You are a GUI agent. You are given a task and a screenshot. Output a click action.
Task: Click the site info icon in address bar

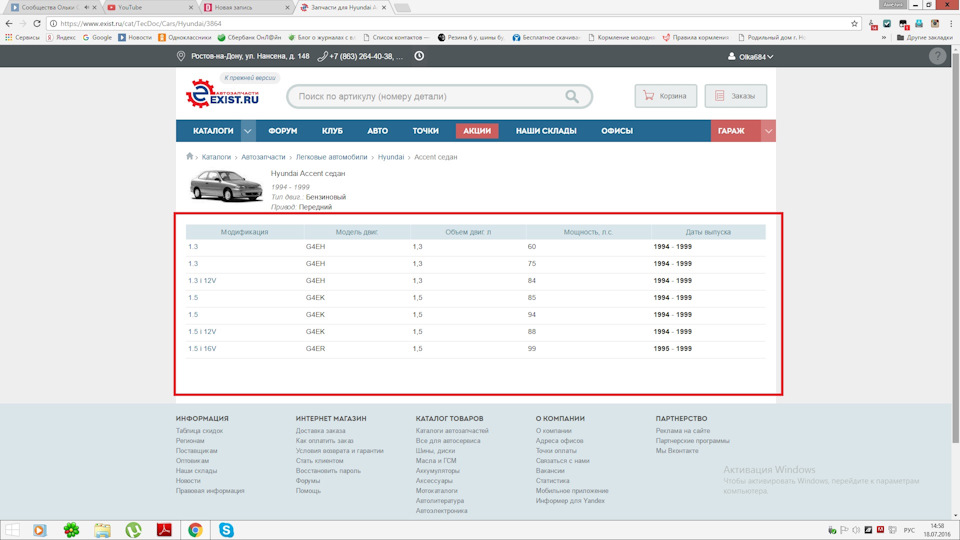point(53,23)
